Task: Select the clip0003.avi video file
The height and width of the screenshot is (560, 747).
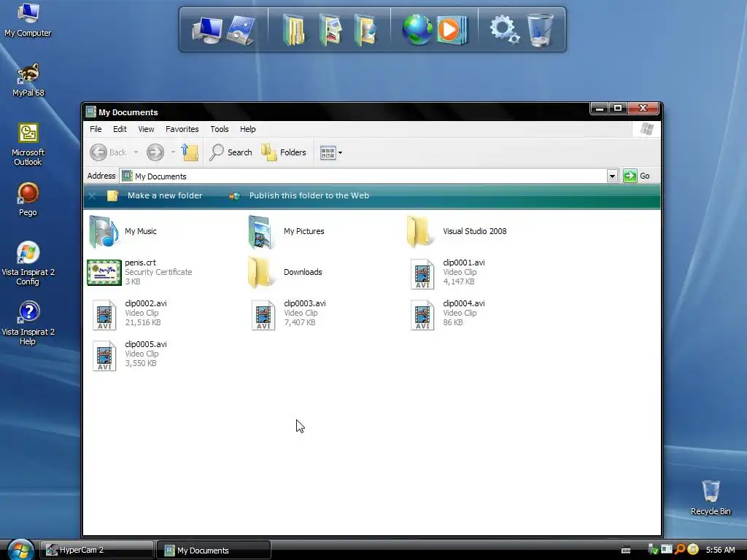Action: coord(289,314)
